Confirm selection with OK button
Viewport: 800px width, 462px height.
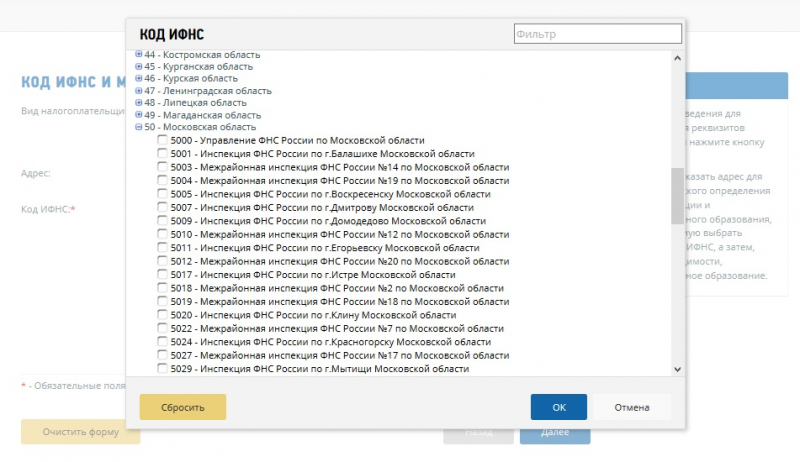click(x=558, y=407)
